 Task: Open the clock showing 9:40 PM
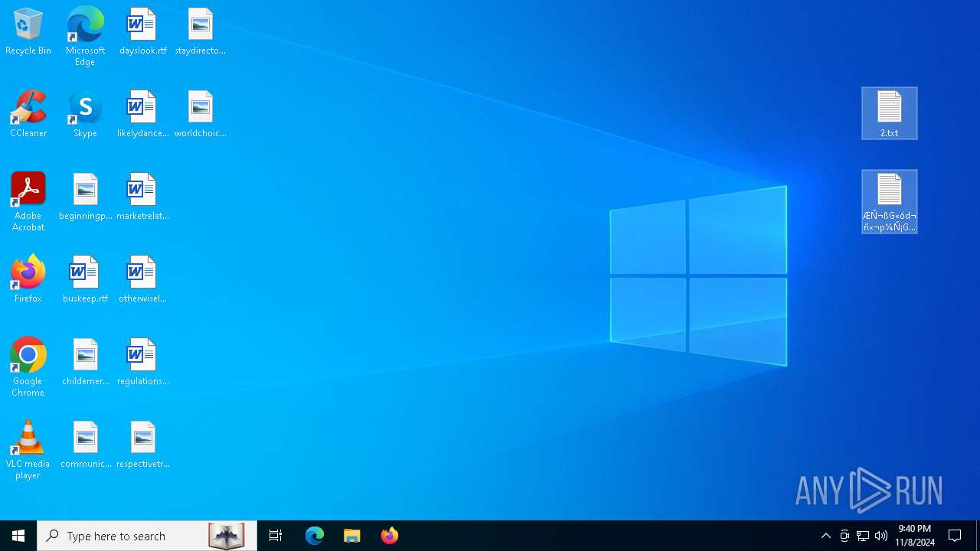click(x=915, y=536)
